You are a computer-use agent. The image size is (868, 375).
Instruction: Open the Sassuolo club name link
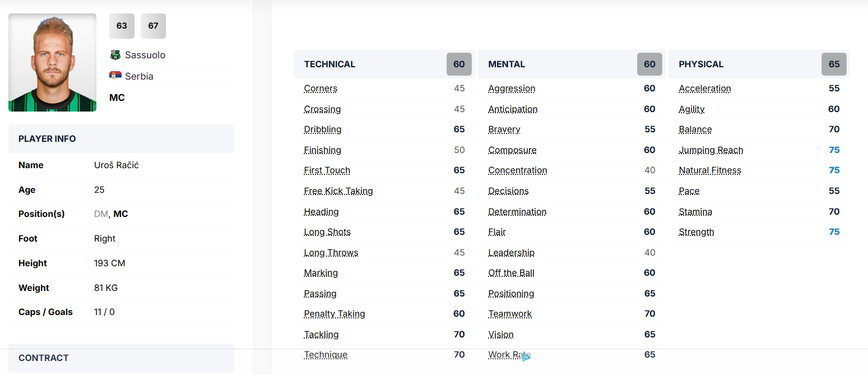pyautogui.click(x=145, y=55)
